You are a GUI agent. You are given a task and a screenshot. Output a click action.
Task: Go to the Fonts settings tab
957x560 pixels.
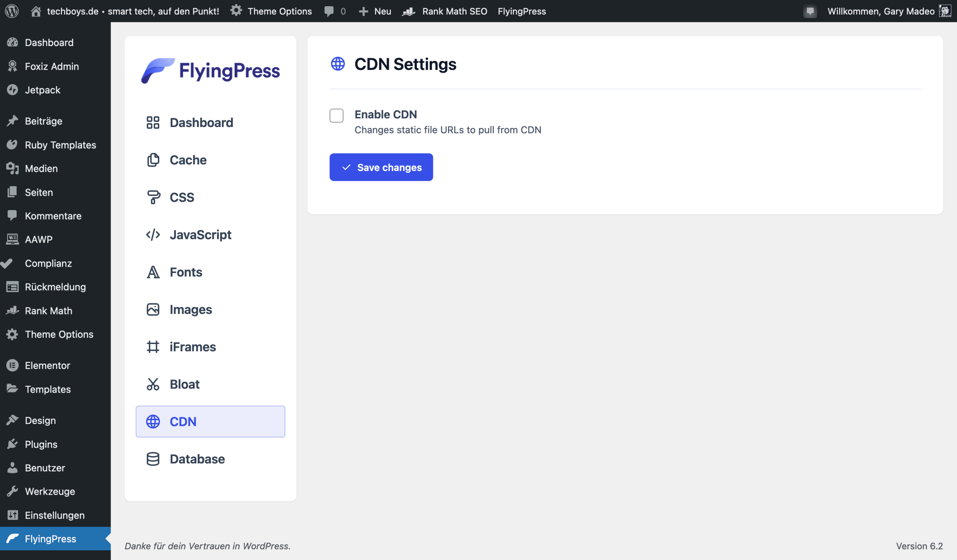coord(210,272)
